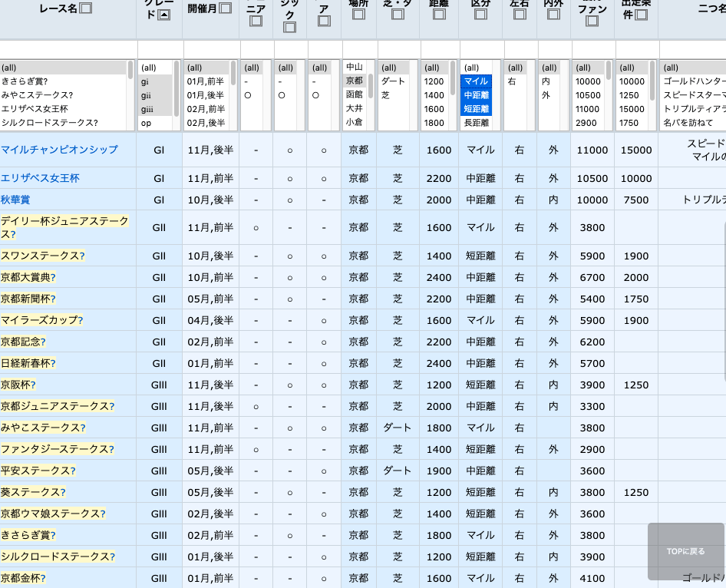The height and width of the screenshot is (588, 726).
Task: Click the sort icon under 区分 header
Action: 480,15
